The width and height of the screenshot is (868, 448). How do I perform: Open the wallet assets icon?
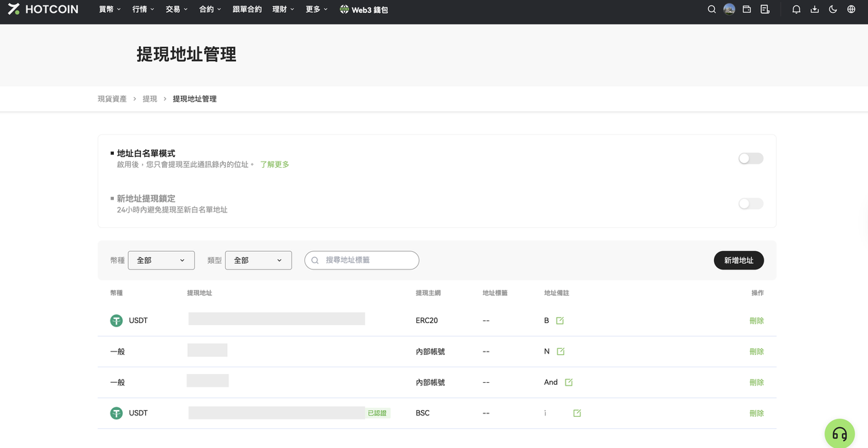(747, 10)
